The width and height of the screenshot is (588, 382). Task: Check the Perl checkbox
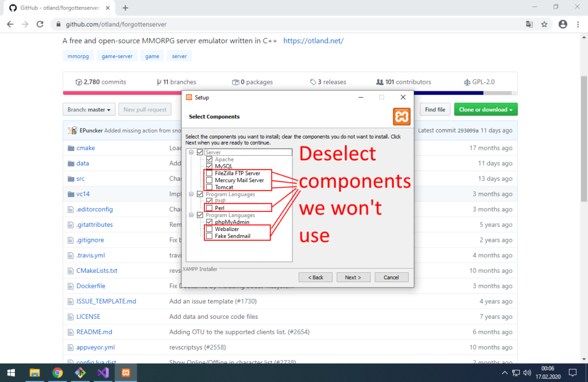pyautogui.click(x=209, y=208)
